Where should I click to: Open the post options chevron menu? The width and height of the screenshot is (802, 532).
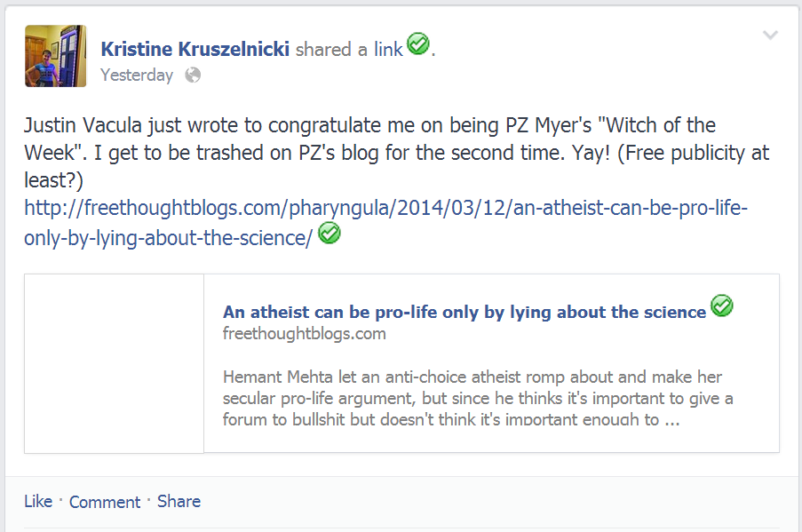(770, 36)
